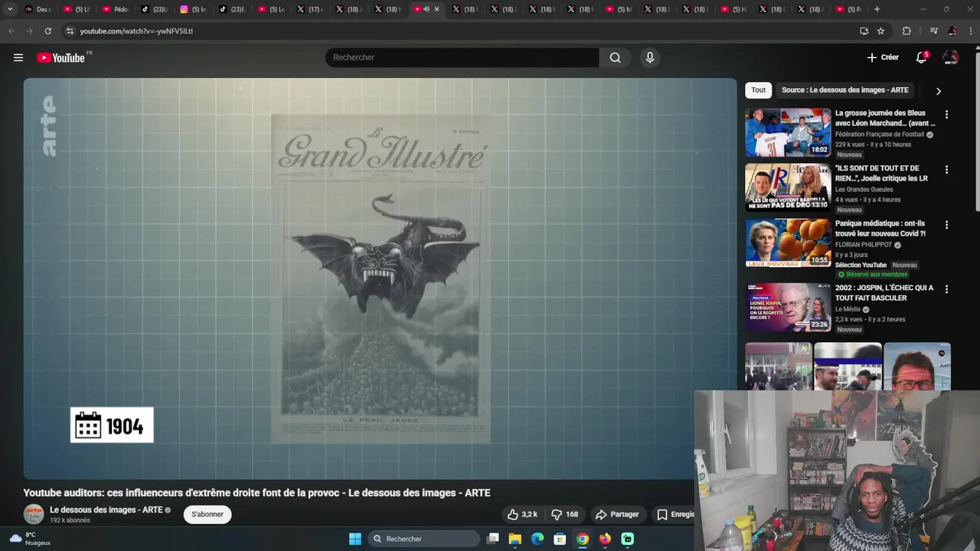Open the Panique médiatique video thumbnail
Image resolution: width=980 pixels, height=551 pixels.
click(788, 243)
